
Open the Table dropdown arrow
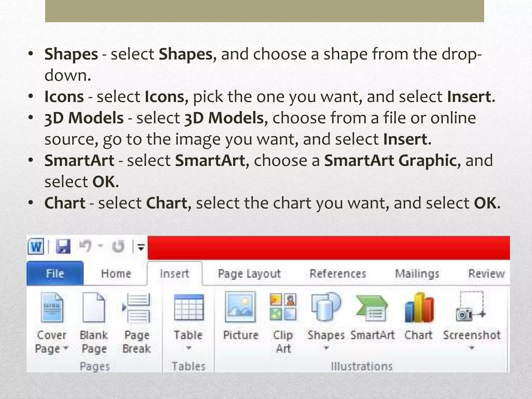[189, 348]
